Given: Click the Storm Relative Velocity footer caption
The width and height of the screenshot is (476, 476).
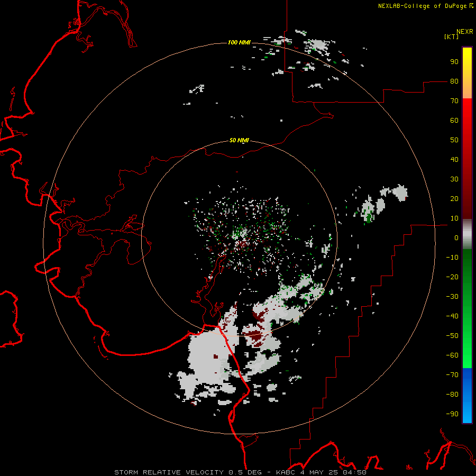Looking at the screenshot, I should click(240, 472).
